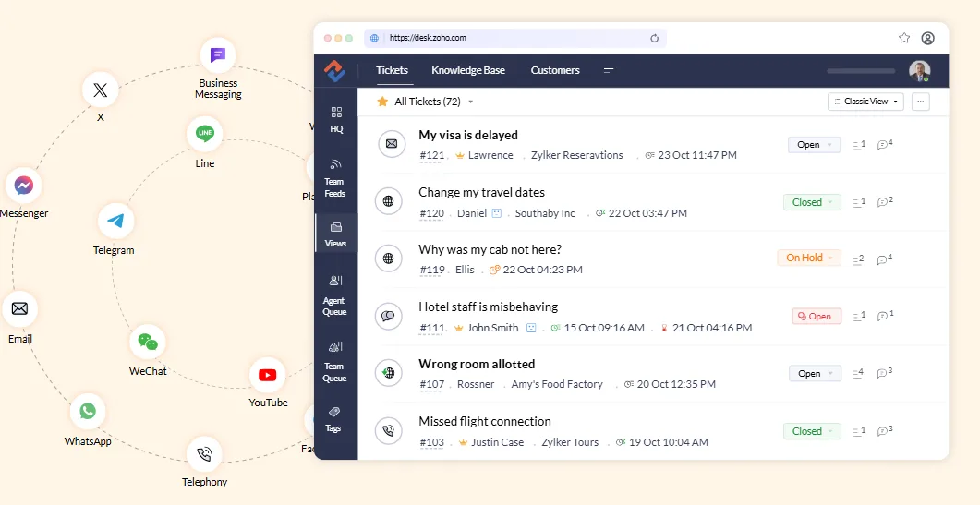980x505 pixels.
Task: Open the Closed status dropdown for ticket #120
Action: tap(813, 202)
